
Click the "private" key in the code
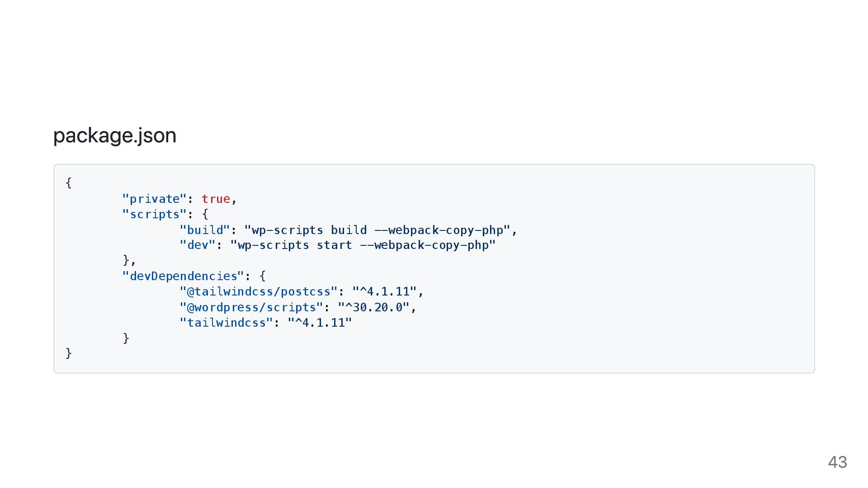[154, 199]
